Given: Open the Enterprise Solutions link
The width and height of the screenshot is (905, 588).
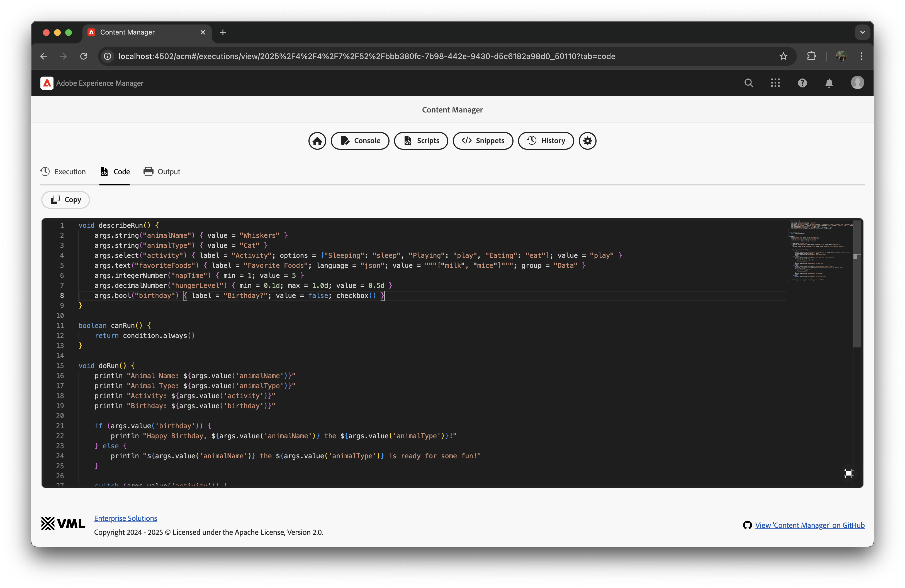Looking at the screenshot, I should click(x=125, y=518).
